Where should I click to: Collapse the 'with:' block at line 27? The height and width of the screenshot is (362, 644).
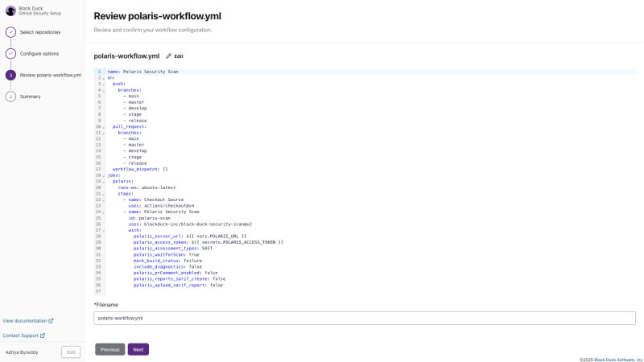pyautogui.click(x=103, y=230)
